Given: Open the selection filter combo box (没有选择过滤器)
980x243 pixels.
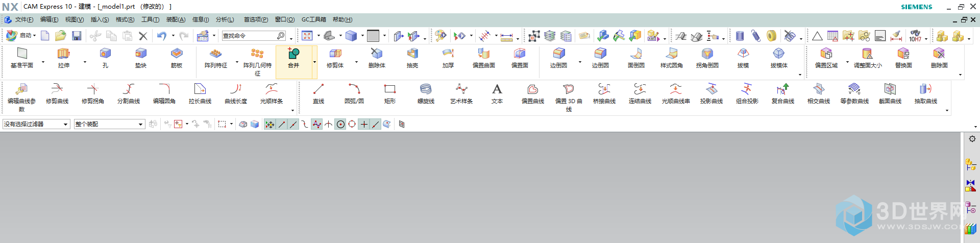Looking at the screenshot, I should 36,124.
